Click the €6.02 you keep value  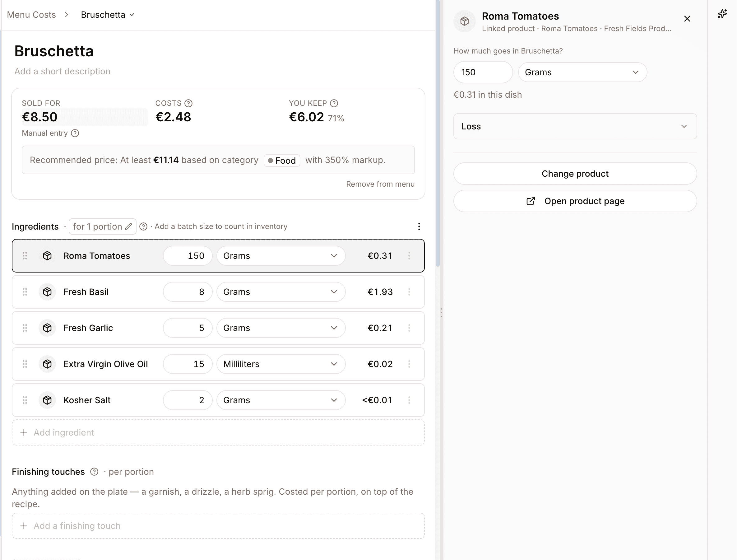(306, 117)
